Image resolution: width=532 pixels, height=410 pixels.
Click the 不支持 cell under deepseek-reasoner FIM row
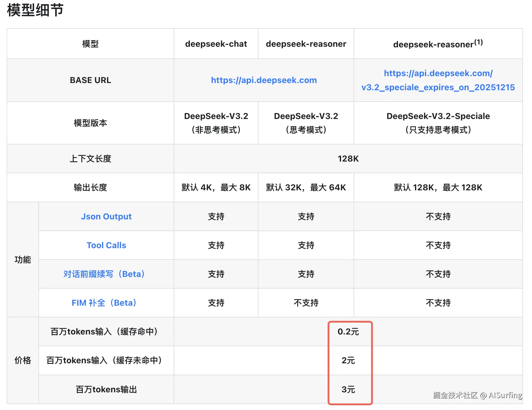306,303
